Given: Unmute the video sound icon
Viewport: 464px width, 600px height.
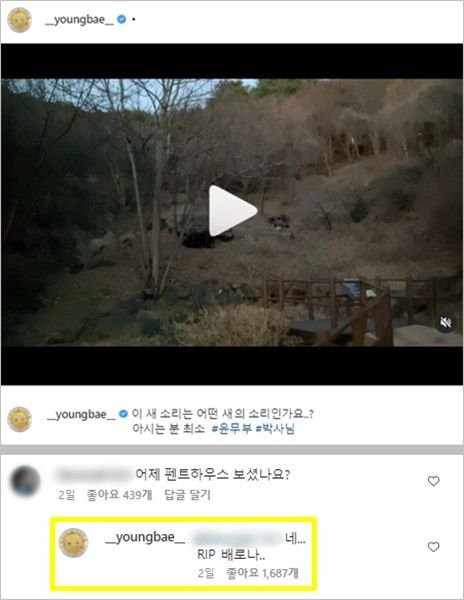Looking at the screenshot, I should click(x=445, y=322).
